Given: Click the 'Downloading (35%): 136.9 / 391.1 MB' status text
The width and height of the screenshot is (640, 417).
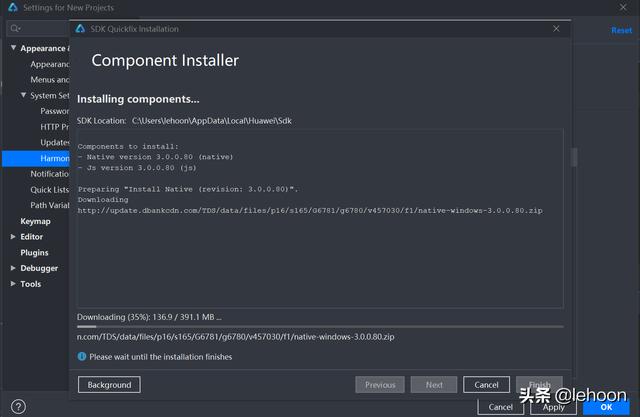Looking at the screenshot, I should pos(149,317).
